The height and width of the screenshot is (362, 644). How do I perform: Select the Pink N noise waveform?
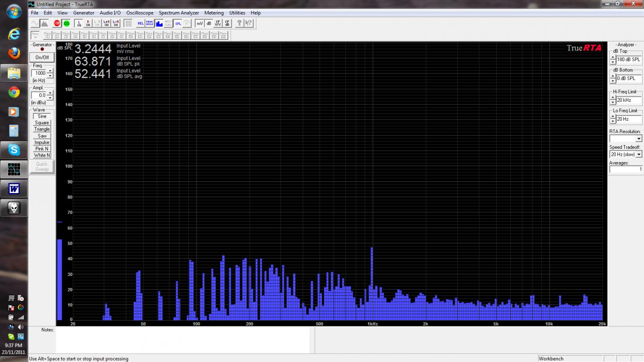(x=42, y=149)
